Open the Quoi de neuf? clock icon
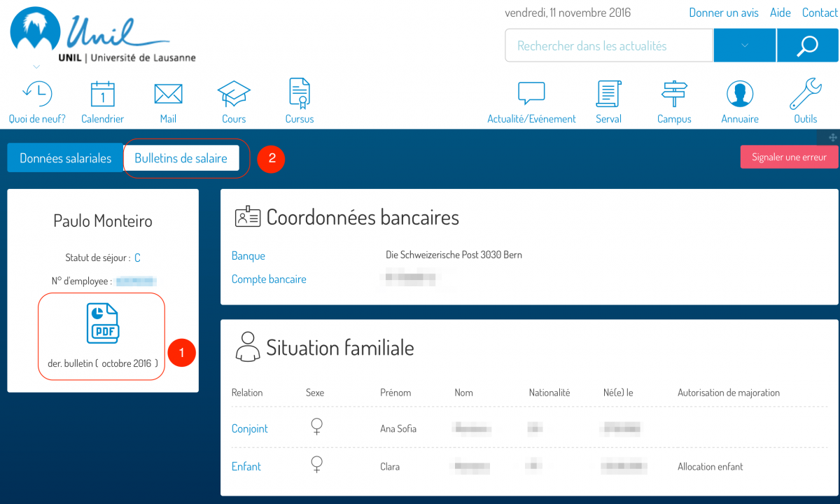Screen dimensions: 840x504 (37, 94)
